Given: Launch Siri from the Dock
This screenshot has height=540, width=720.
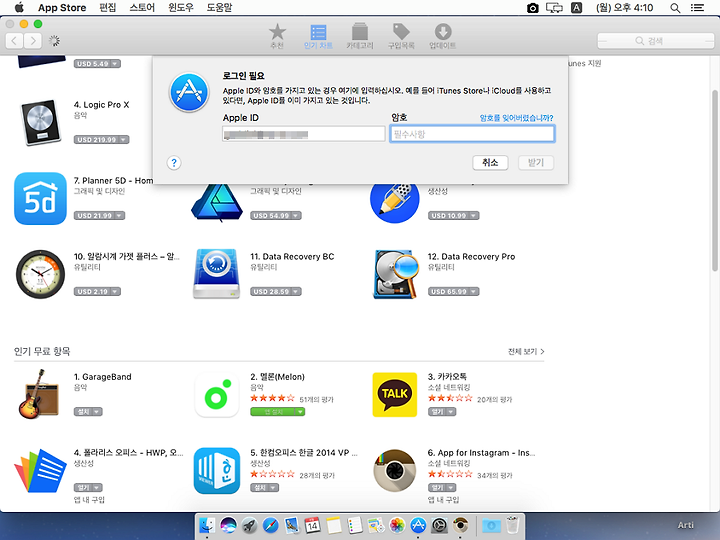Looking at the screenshot, I should tap(228, 525).
